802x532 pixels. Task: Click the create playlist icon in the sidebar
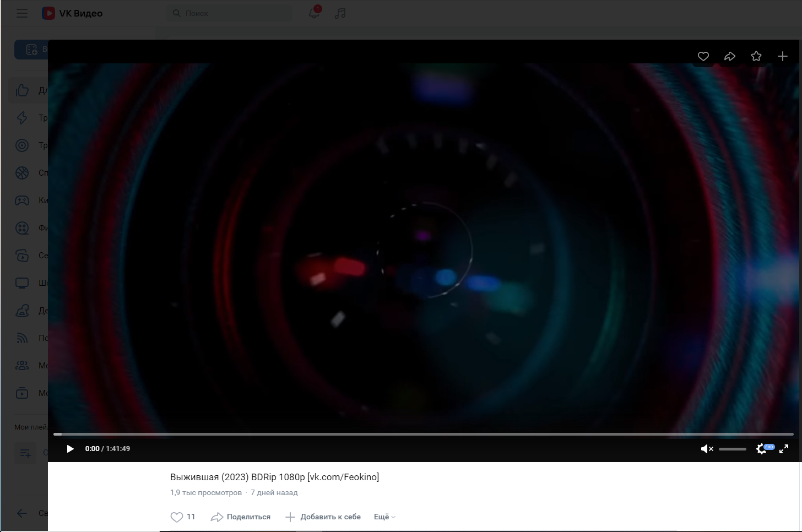tap(25, 453)
